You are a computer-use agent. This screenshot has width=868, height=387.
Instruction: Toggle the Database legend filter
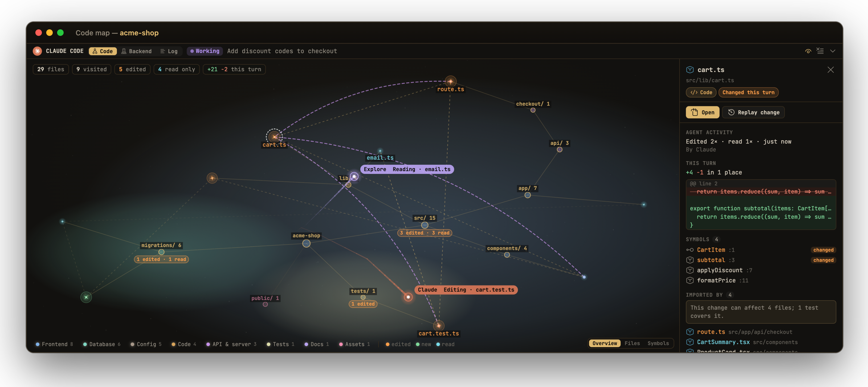[x=102, y=344]
